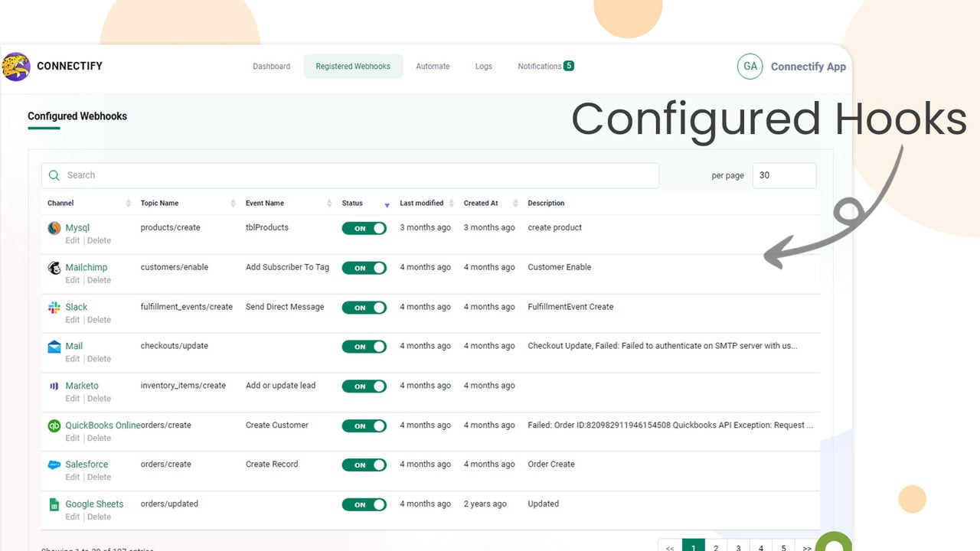
Task: Go to pagination page 3
Action: pyautogui.click(x=738, y=546)
